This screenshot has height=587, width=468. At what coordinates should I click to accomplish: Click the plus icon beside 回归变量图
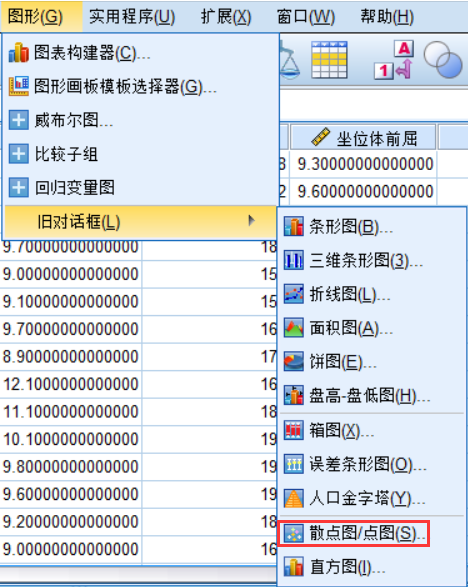18,188
